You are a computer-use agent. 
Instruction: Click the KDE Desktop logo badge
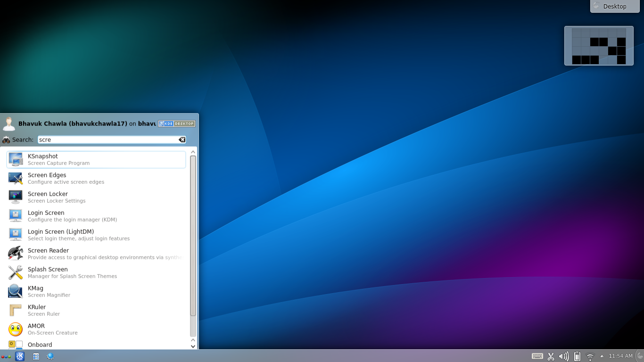click(x=177, y=123)
